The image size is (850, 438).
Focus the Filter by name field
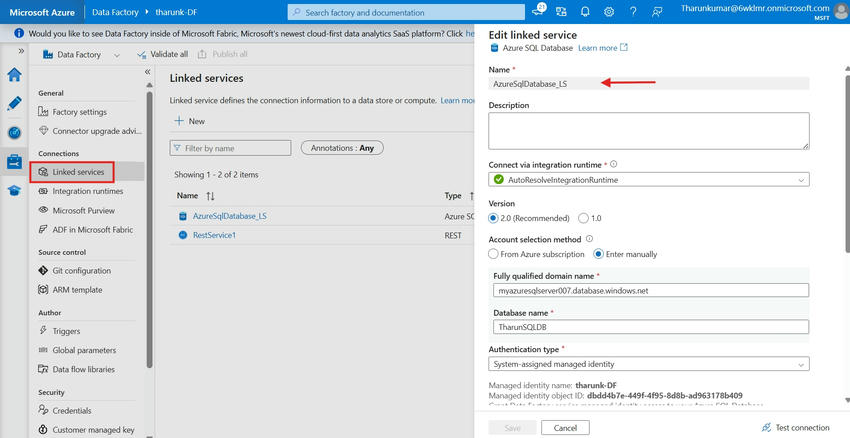230,148
